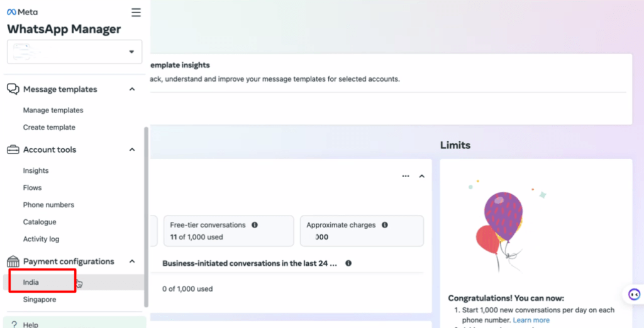Click the sidebar vertical scrollbar
Viewport: 644px width, 328px height.
(147, 214)
